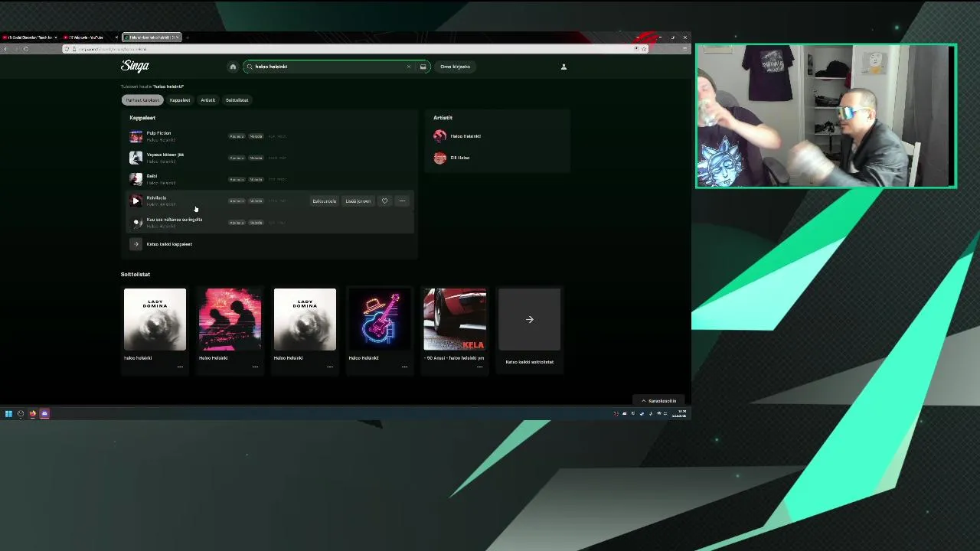Viewport: 980px width, 551px height.
Task: Click the icon right of the search clear button
Action: 422,67
